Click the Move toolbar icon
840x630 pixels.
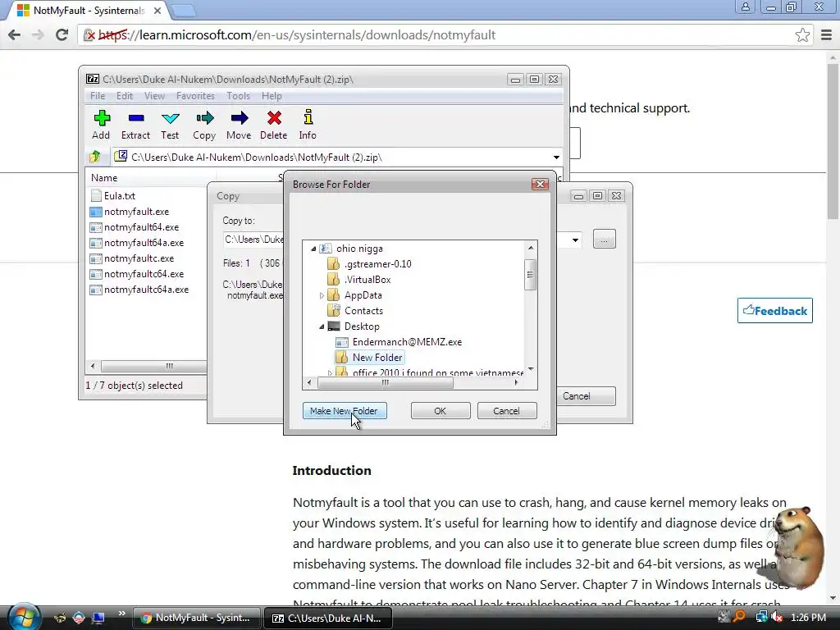[239, 125]
